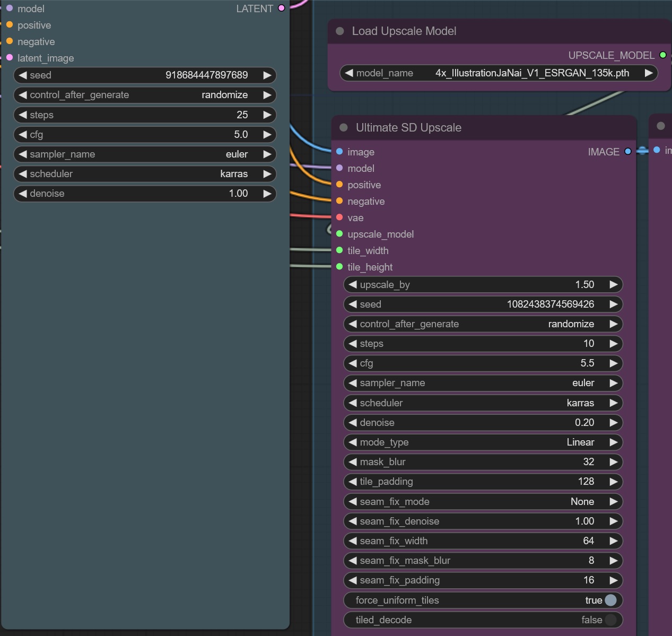The height and width of the screenshot is (636, 672).
Task: Click the Ultimate SD Upscale node title
Action: pyautogui.click(x=408, y=127)
